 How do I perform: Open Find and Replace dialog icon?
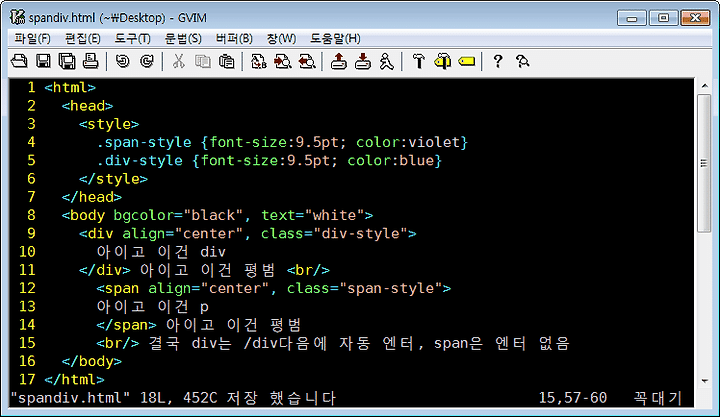coord(259,61)
